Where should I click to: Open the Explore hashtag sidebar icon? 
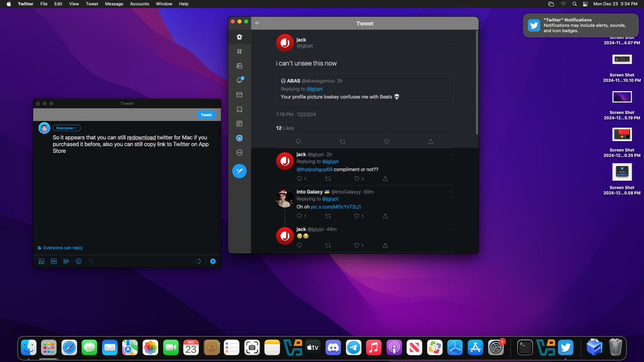[x=239, y=51]
